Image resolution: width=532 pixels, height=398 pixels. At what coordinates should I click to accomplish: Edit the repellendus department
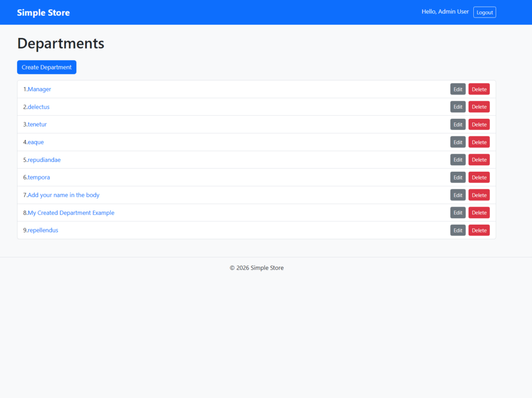click(x=458, y=230)
